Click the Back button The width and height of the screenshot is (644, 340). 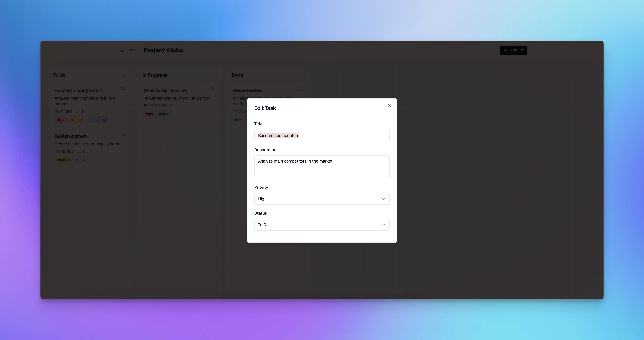(128, 50)
